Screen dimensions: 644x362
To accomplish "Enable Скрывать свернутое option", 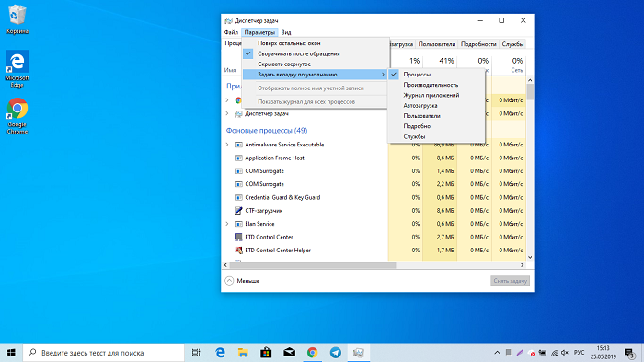I will point(315,64).
